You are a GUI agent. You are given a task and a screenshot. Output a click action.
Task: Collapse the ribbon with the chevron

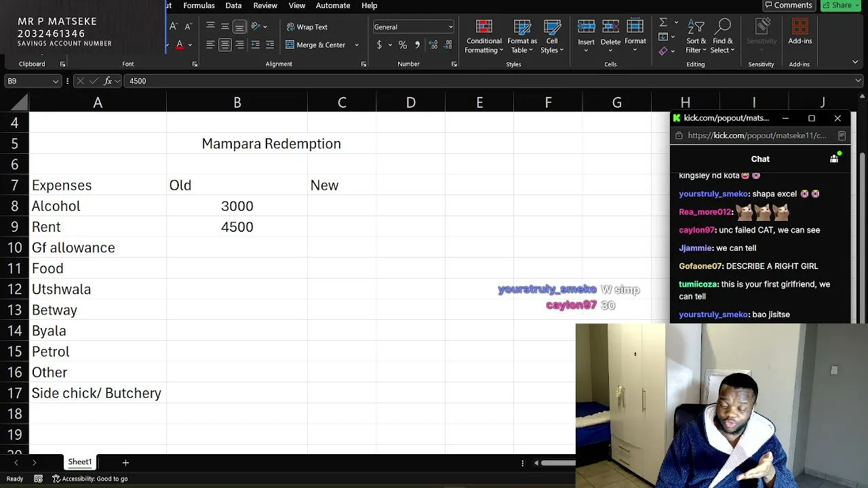pyautogui.click(x=855, y=62)
